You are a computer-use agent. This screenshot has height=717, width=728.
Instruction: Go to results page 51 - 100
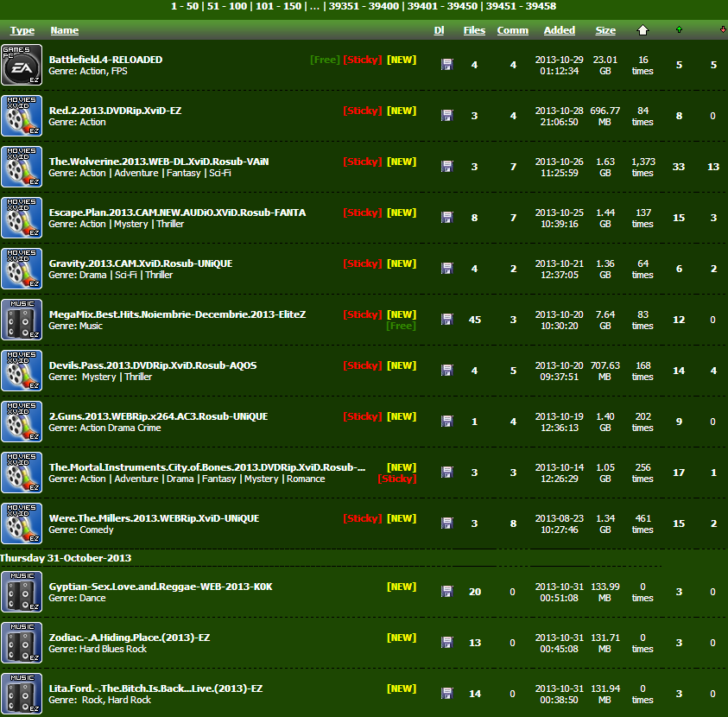227,7
